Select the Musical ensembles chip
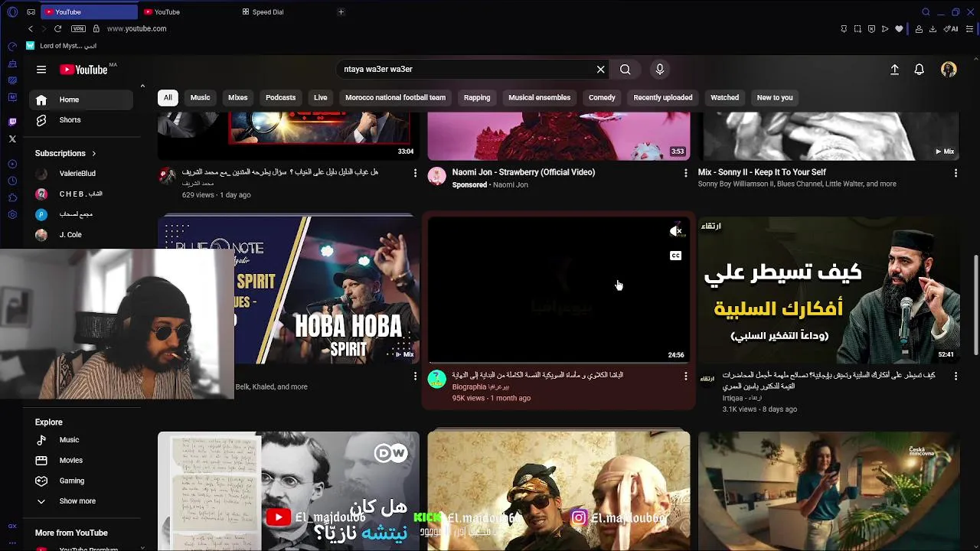980x551 pixels. click(539, 97)
